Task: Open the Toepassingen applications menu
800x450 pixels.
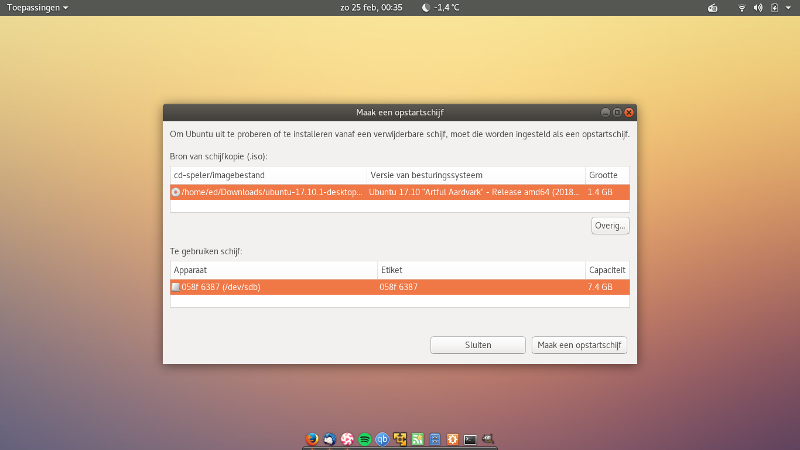Action: click(37, 8)
